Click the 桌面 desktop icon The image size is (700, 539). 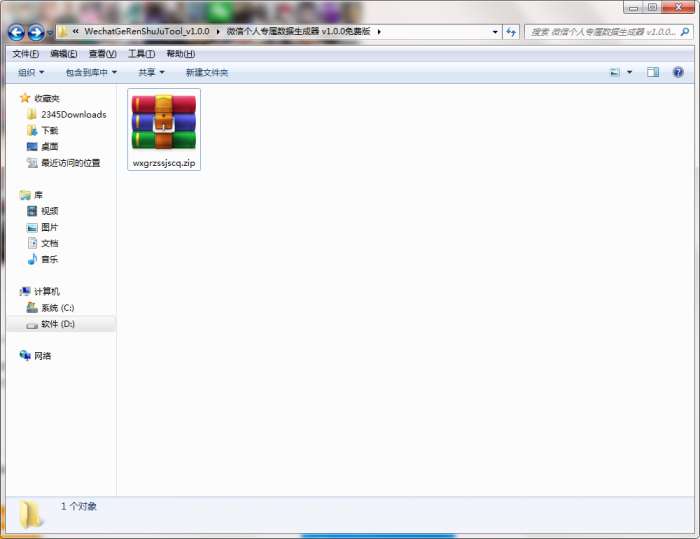(32, 146)
